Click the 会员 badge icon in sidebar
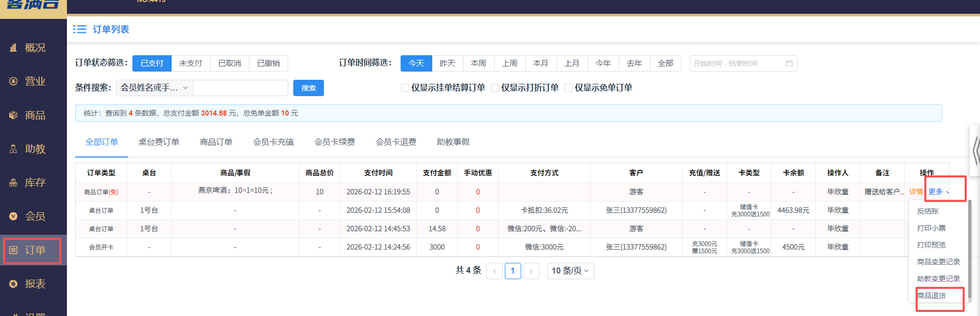Screen dimensions: 980x316 coord(13,216)
